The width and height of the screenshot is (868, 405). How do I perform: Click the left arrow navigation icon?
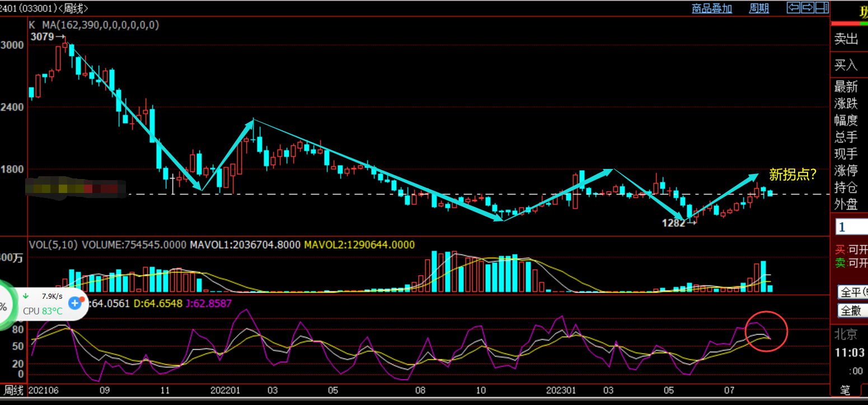tap(793, 8)
